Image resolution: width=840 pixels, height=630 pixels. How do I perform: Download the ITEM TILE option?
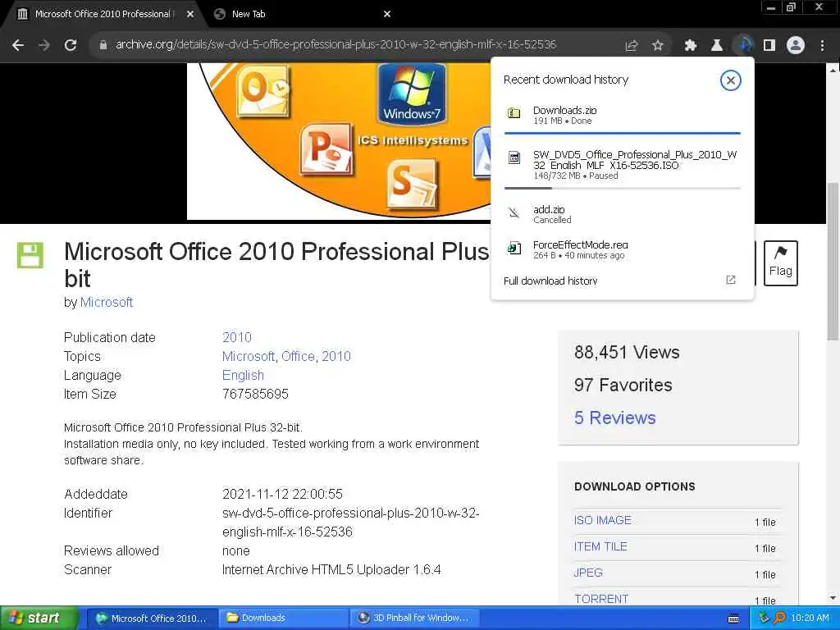[600, 546]
